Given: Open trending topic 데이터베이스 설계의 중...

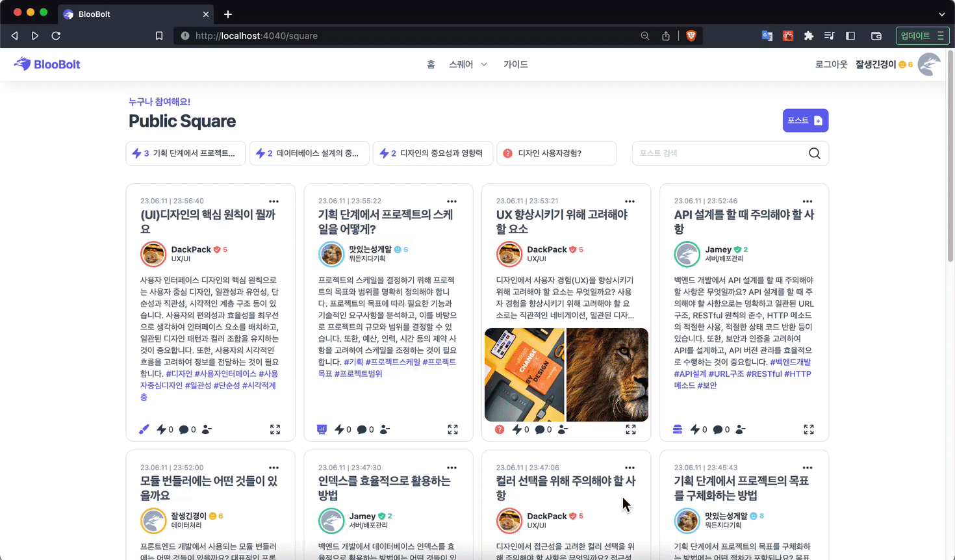Looking at the screenshot, I should coord(309,153).
